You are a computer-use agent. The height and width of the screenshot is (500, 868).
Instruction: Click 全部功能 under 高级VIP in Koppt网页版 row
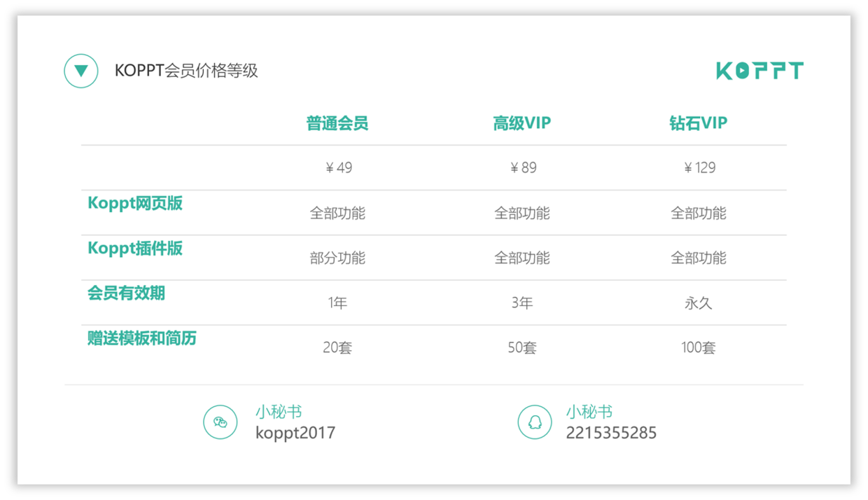tap(522, 214)
